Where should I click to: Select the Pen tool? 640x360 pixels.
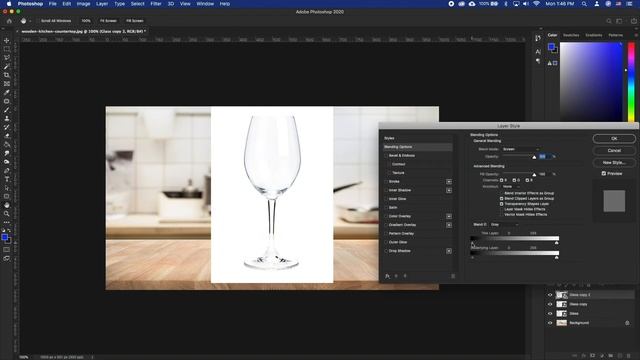(7, 170)
